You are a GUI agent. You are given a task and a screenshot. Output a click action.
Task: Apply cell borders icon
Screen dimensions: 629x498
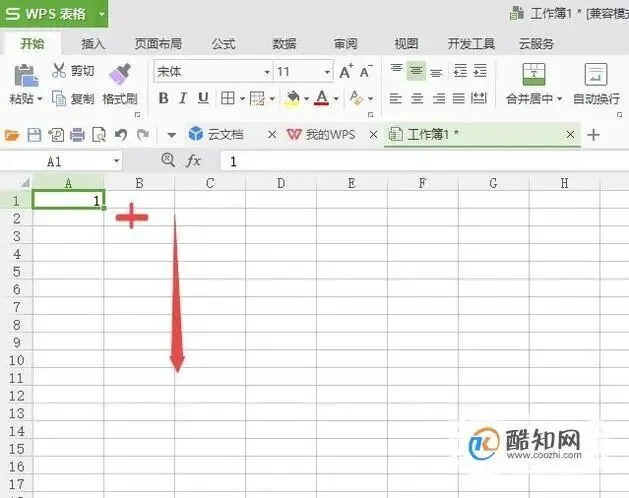click(x=227, y=98)
